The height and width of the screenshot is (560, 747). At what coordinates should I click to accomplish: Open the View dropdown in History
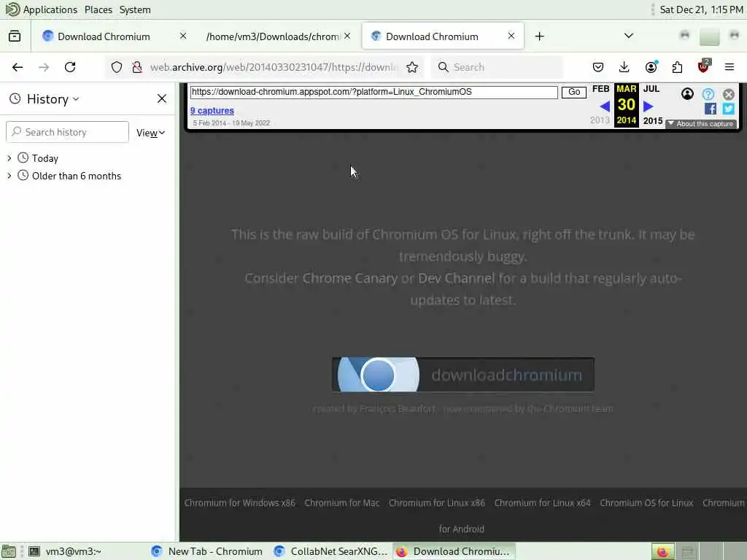click(x=150, y=133)
